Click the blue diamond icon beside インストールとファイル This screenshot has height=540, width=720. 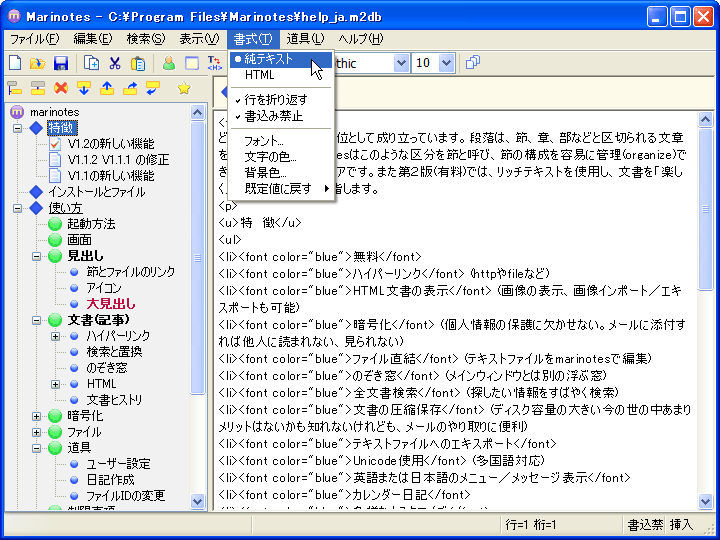click(36, 192)
